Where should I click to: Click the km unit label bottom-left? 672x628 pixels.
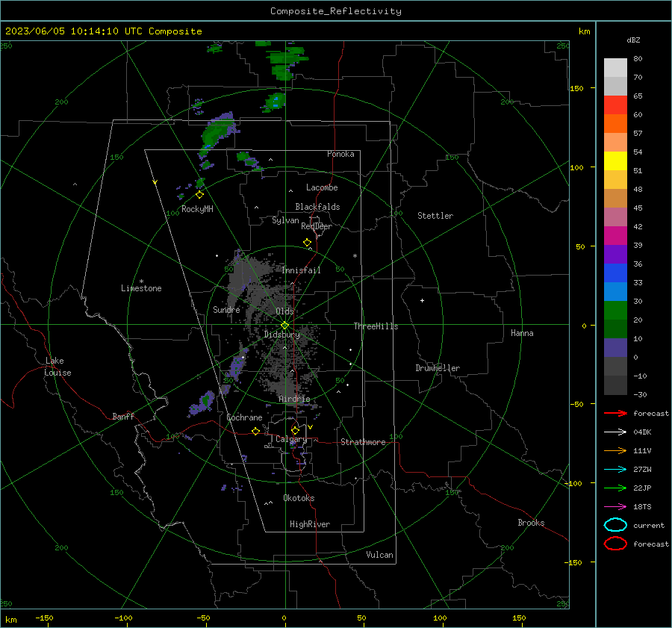[10, 620]
